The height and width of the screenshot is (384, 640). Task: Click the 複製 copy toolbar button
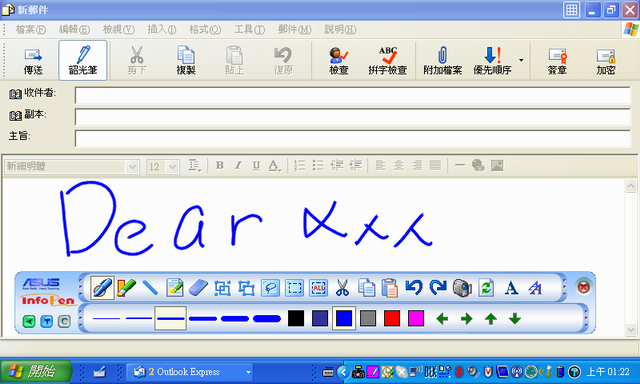tap(186, 61)
